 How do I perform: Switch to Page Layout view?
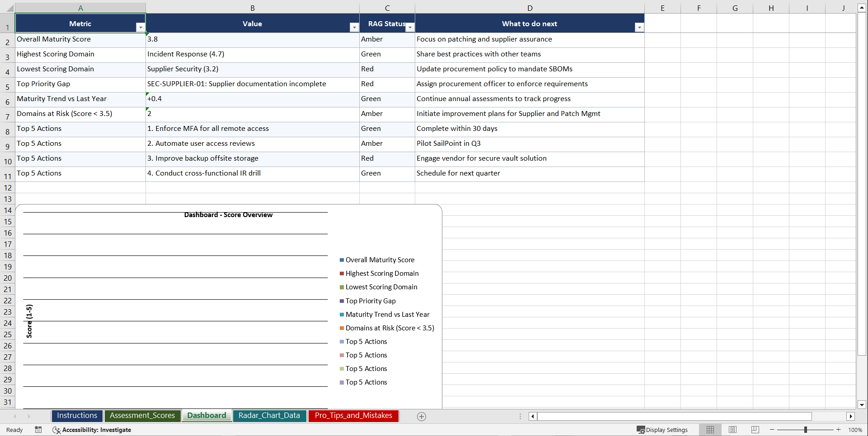(732, 430)
